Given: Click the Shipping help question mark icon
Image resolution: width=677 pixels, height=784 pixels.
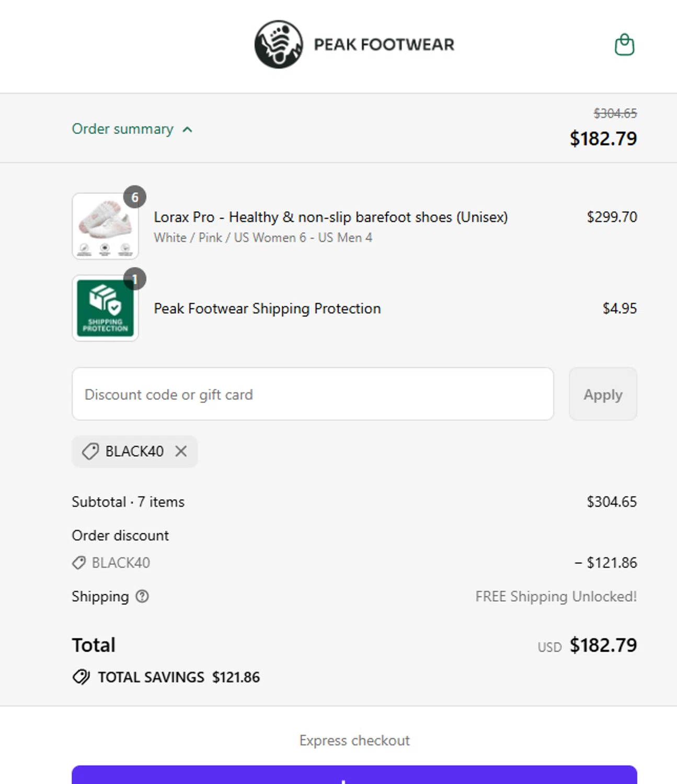Looking at the screenshot, I should click(142, 596).
